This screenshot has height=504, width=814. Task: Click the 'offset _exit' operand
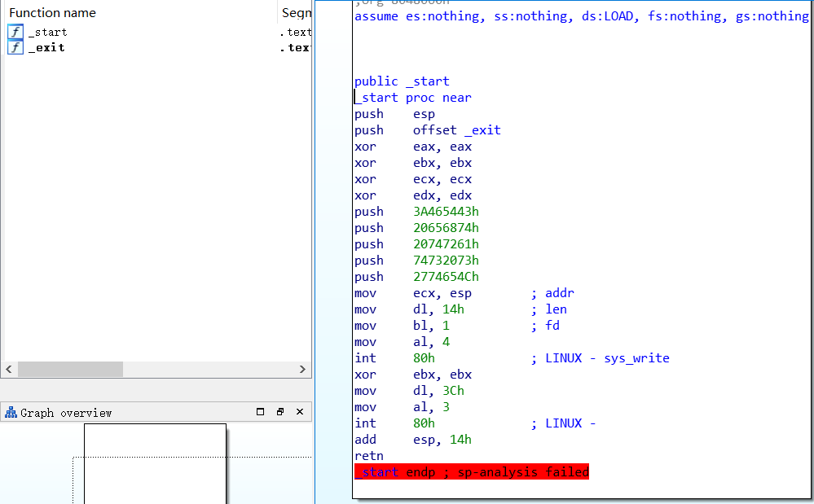point(457,130)
